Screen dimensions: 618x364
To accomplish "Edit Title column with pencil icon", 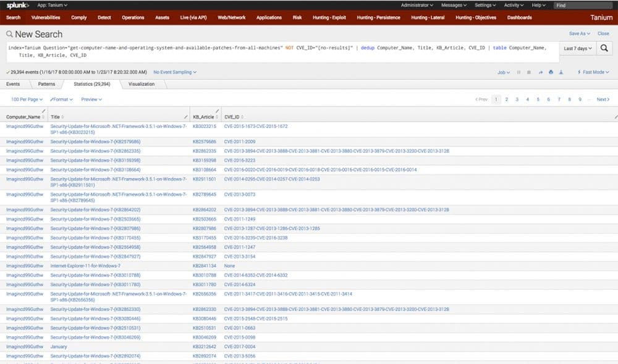I will 185,117.
